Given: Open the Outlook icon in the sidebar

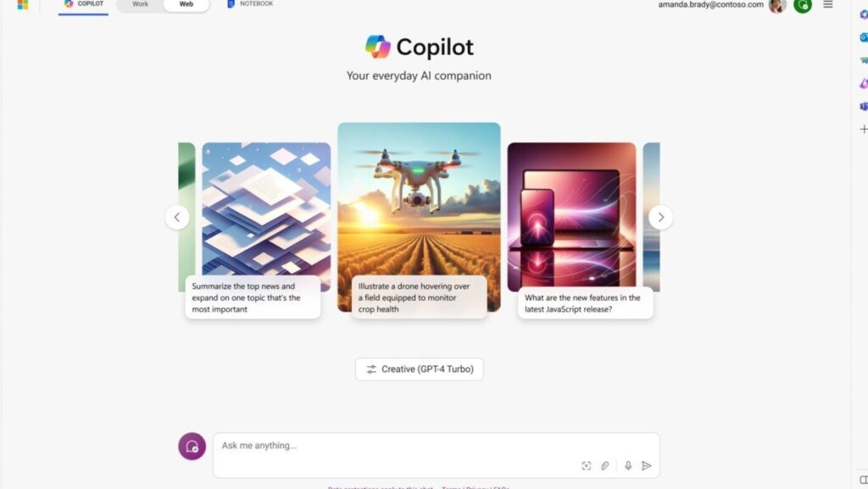Looking at the screenshot, I should point(864,37).
